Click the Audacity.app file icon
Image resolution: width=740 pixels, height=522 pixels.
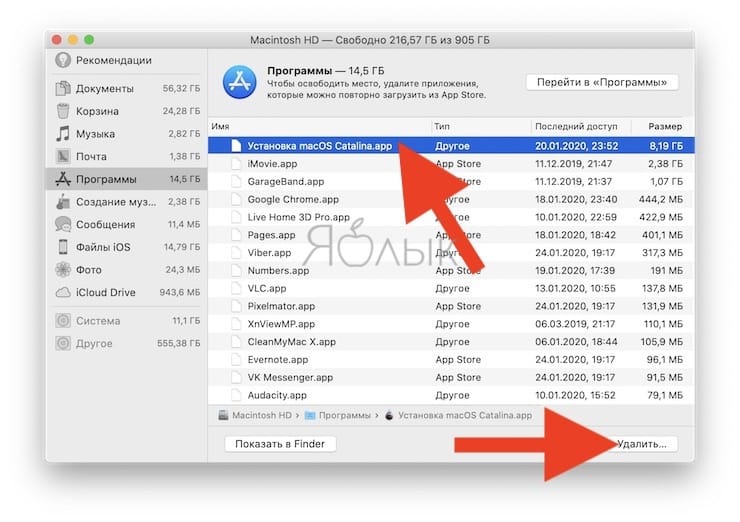pyautogui.click(x=236, y=396)
